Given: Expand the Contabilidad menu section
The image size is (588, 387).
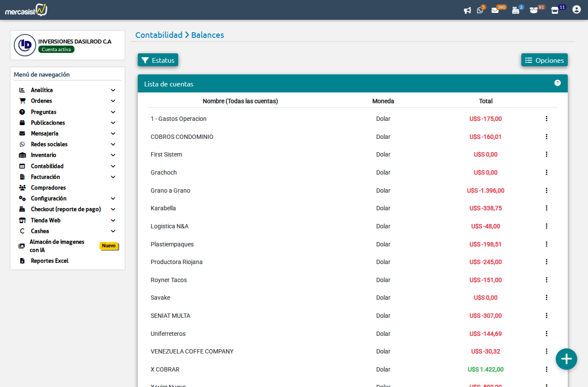Looking at the screenshot, I should tap(113, 166).
